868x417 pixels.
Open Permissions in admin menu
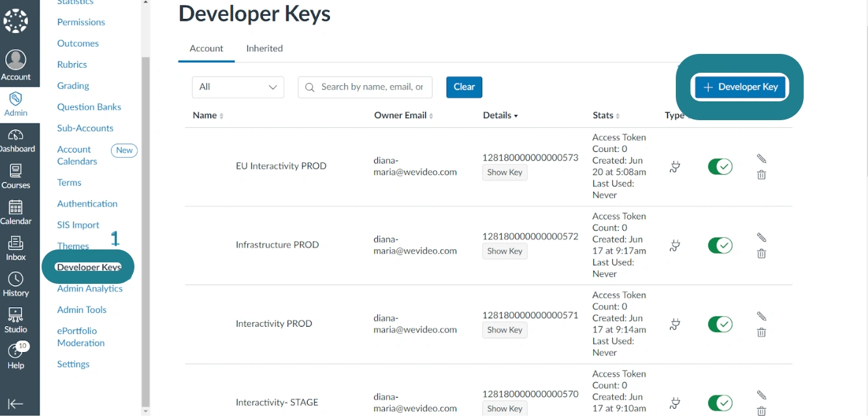81,22
